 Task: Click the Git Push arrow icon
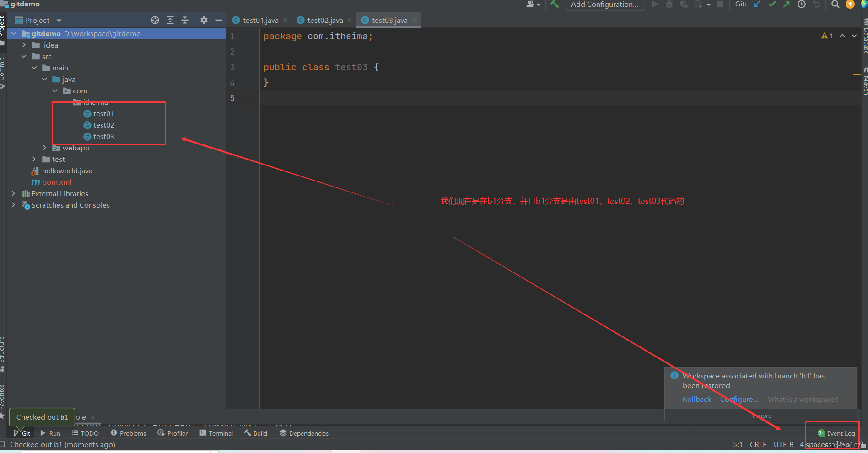pyautogui.click(x=787, y=5)
